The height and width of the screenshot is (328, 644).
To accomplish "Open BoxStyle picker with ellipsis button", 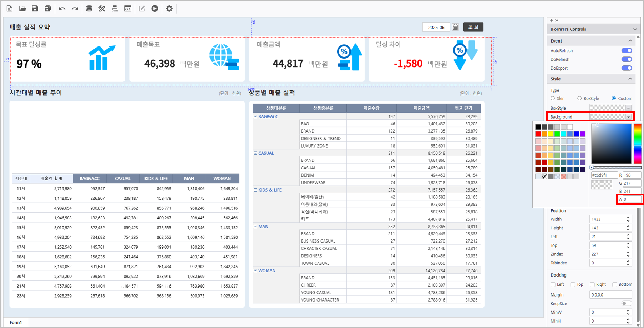I will [628, 108].
